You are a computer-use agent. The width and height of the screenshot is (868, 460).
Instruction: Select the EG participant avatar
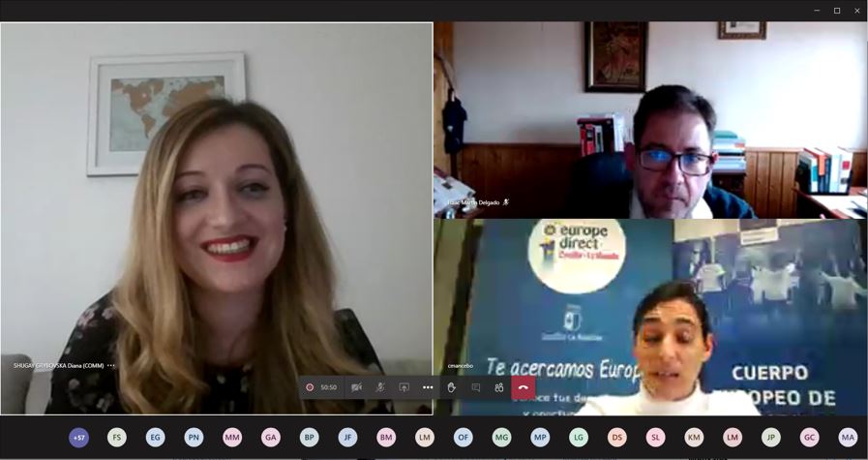click(156, 438)
